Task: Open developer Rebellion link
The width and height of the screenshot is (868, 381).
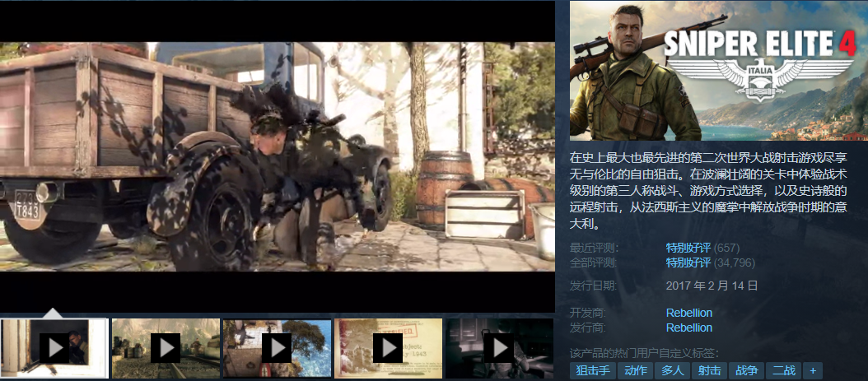Action: pyautogui.click(x=688, y=313)
